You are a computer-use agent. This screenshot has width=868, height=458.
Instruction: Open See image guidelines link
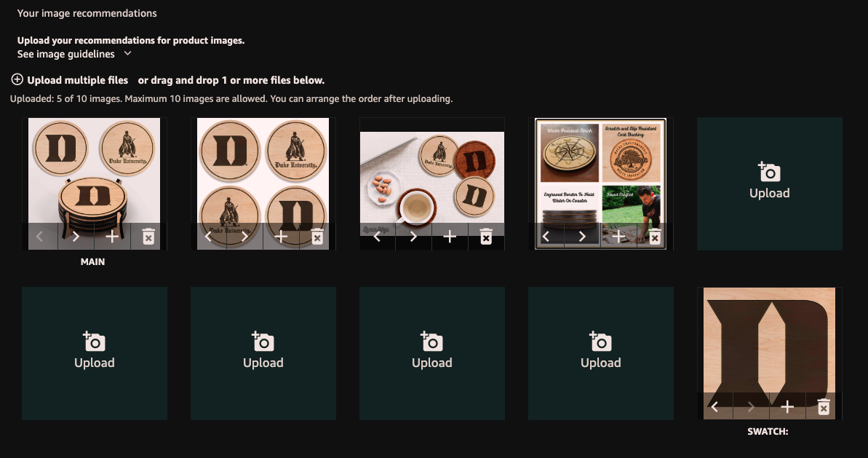coord(66,54)
